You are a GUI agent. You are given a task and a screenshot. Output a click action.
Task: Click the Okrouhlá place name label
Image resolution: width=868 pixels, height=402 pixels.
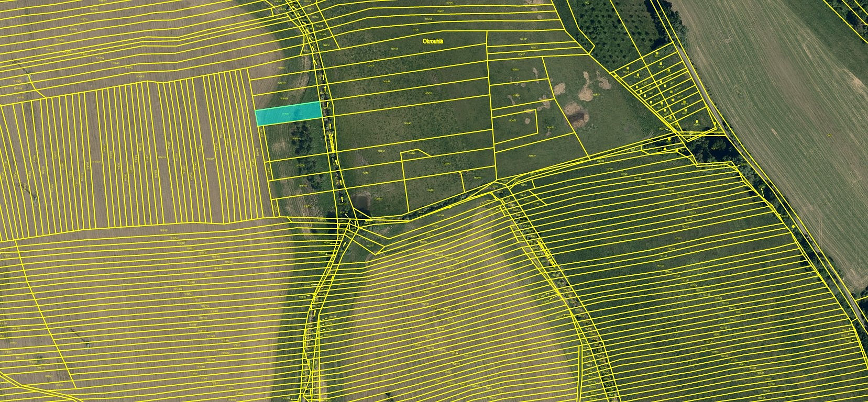coord(433,41)
